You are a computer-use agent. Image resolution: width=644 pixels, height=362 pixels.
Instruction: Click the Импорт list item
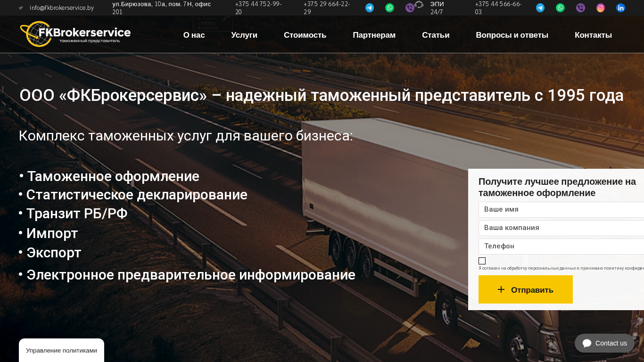click(x=48, y=233)
